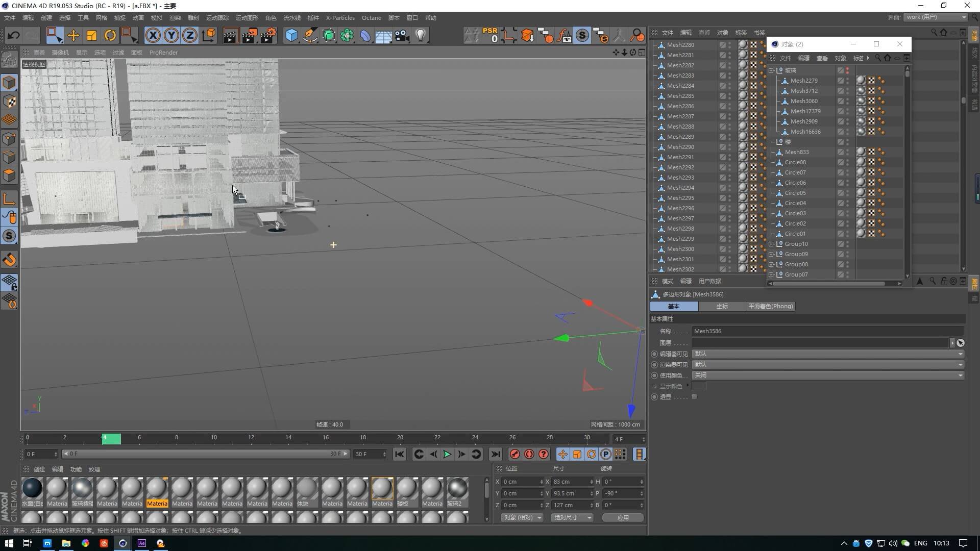
Task: Toggle the radio control next to 使用颜色
Action: click(654, 375)
